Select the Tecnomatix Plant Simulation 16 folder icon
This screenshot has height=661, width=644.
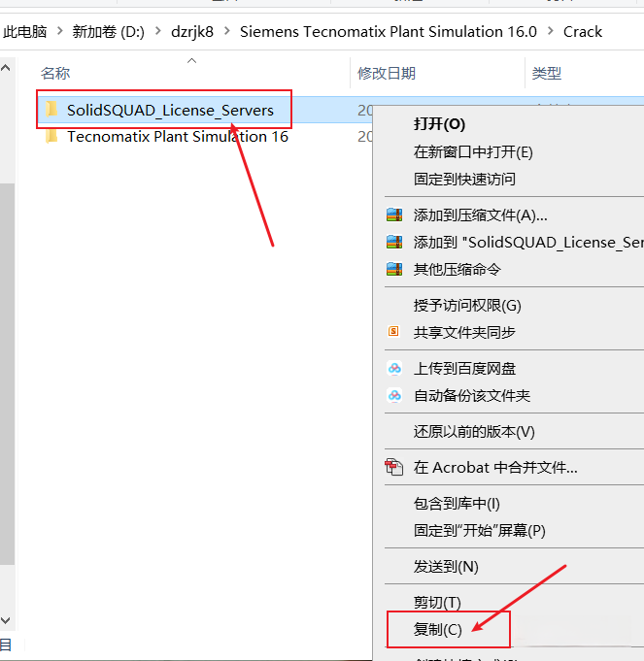[51, 136]
